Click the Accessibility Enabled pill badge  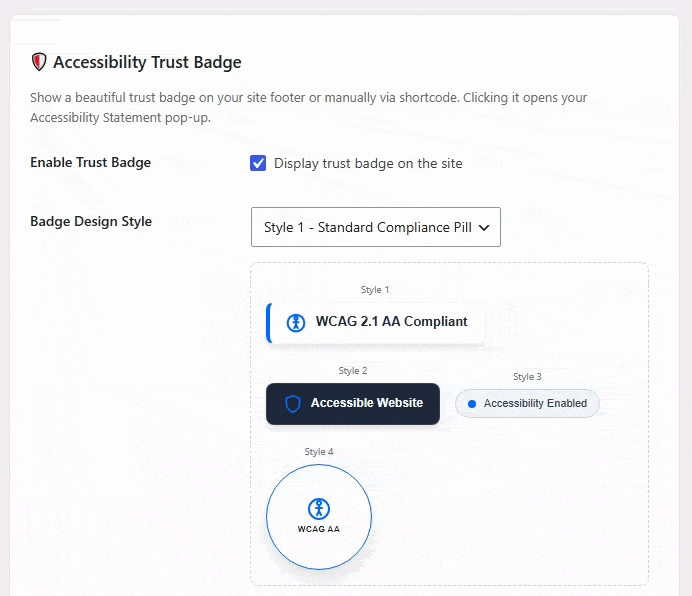[x=527, y=404]
